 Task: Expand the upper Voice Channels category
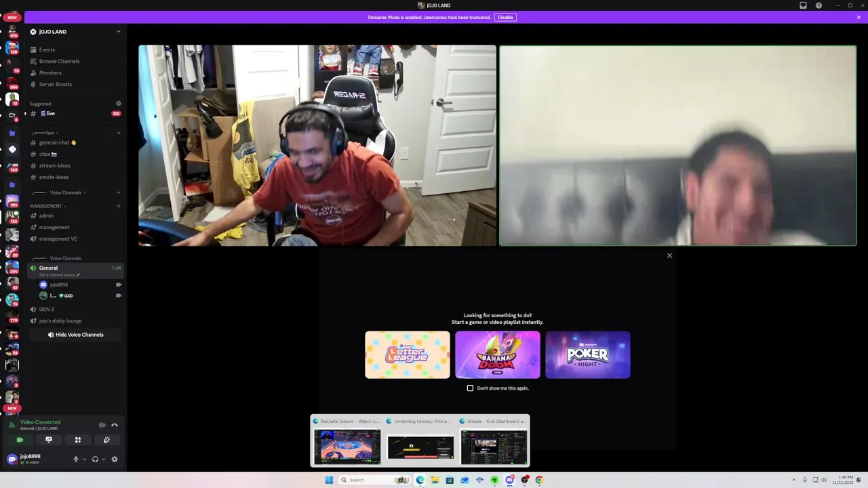point(59,192)
